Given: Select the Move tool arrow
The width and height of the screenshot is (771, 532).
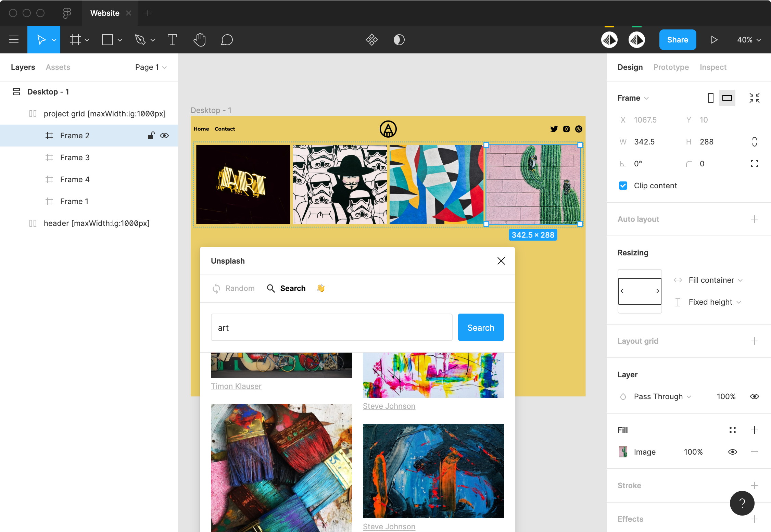Looking at the screenshot, I should point(41,40).
